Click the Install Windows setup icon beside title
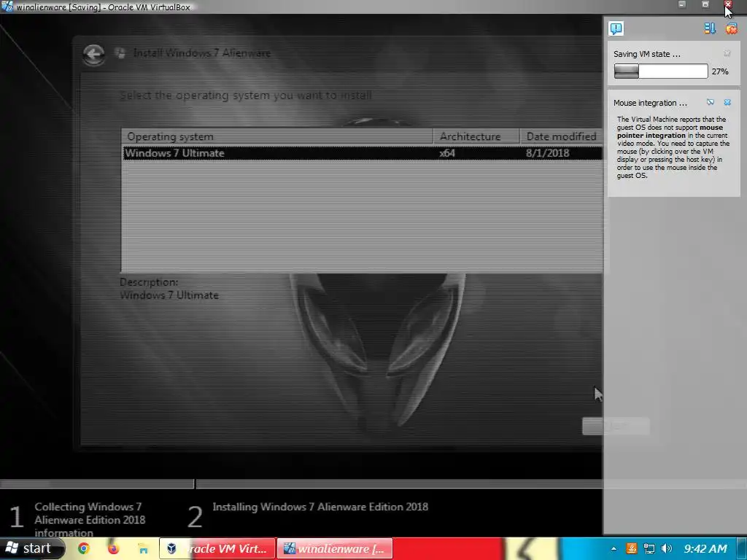Image resolution: width=747 pixels, height=560 pixels. [120, 53]
